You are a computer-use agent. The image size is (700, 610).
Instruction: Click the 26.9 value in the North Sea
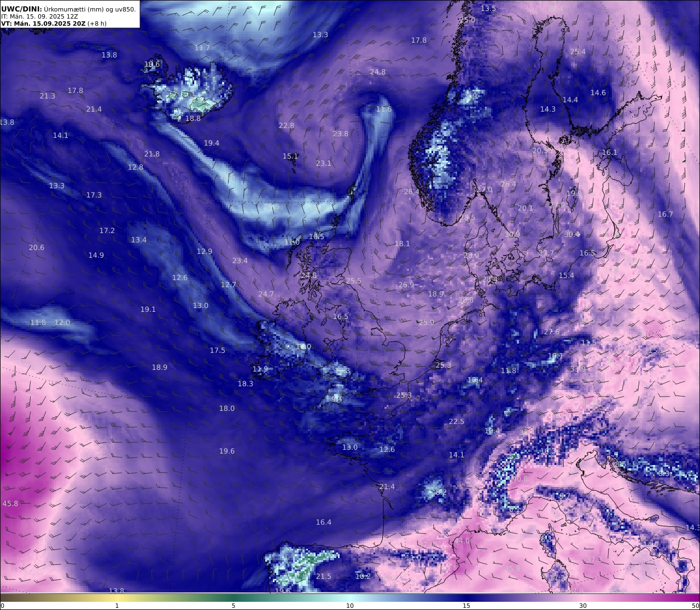[x=406, y=285]
